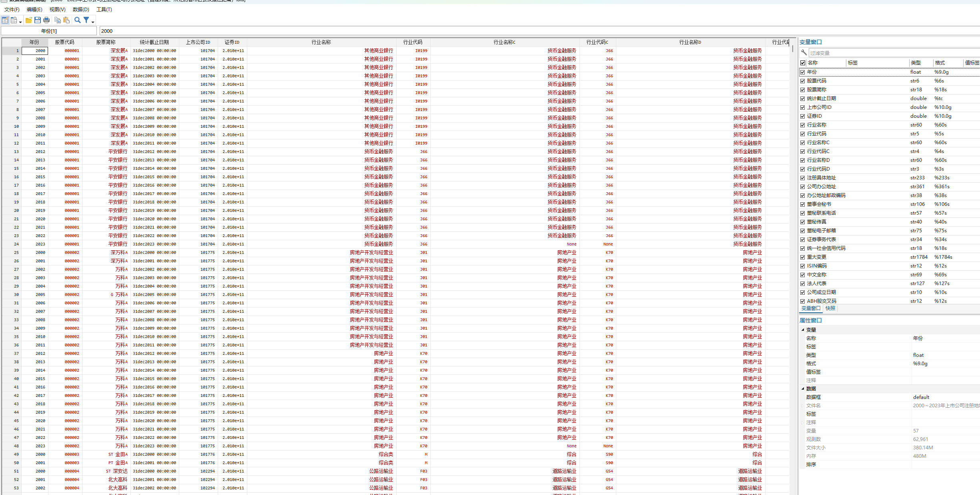Collapse the 数据 section in properties
Screen dimensions: 980x495
point(803,388)
